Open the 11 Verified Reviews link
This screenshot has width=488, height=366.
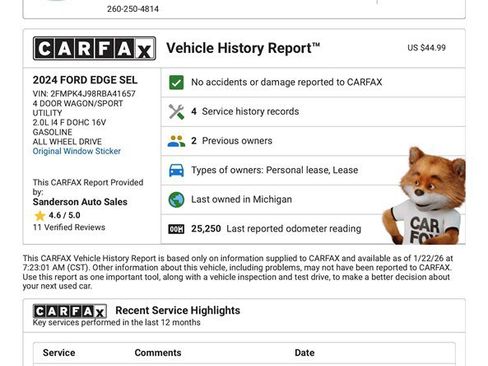click(x=69, y=227)
